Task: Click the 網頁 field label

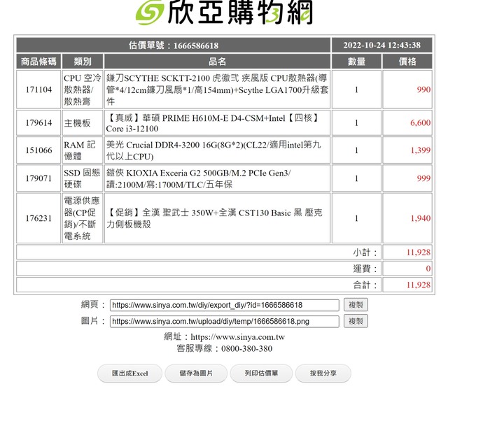Action: 93,304
